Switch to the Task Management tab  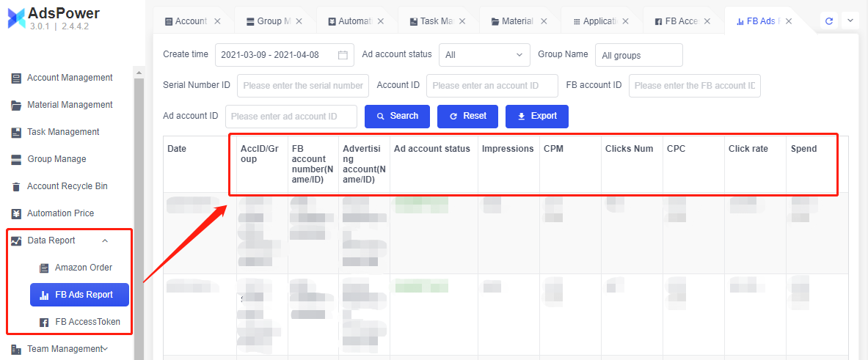click(437, 21)
